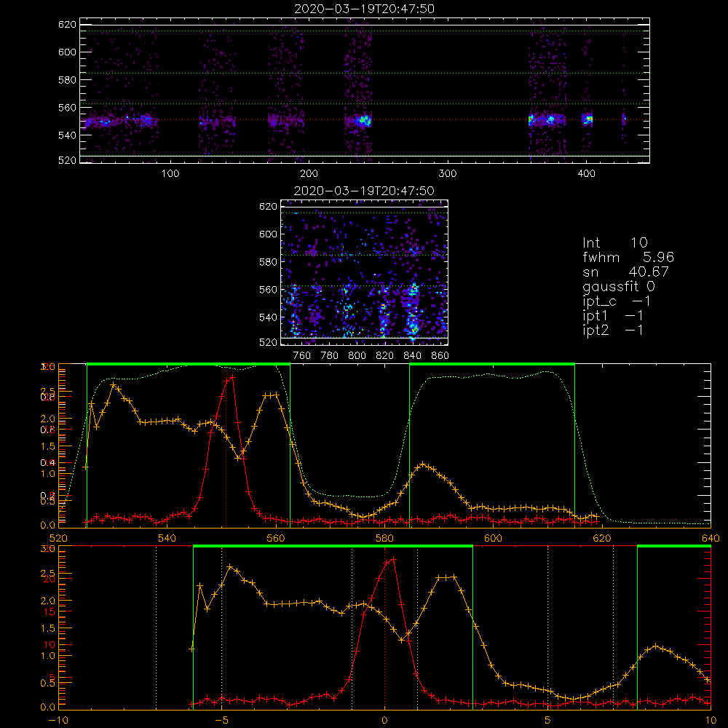Viewport: 728px width, 728px height.
Task: Click the "ipt_c -1" readout text
Action: 617,301
